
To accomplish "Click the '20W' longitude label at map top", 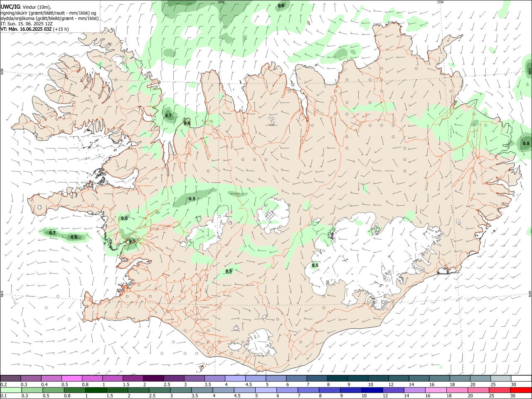I will 221,2.
